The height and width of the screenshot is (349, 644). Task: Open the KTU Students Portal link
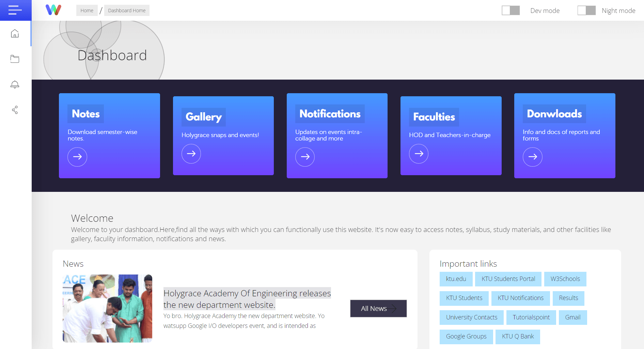[508, 279]
